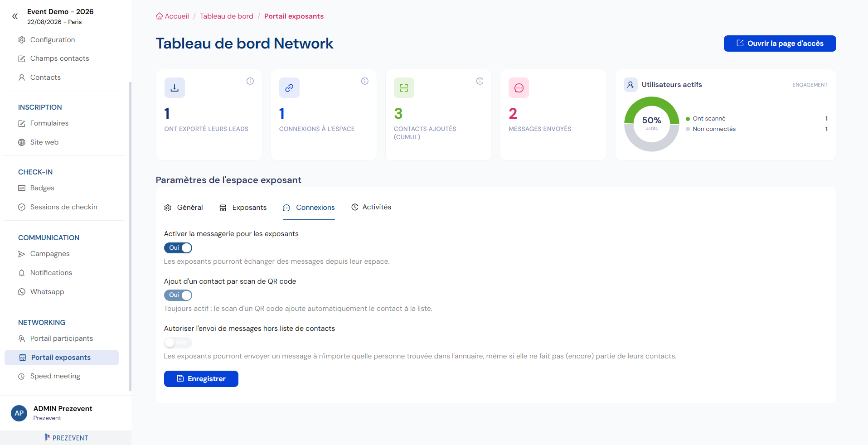Switch to the Exposants tab
This screenshot has height=445, width=868.
[x=243, y=208]
